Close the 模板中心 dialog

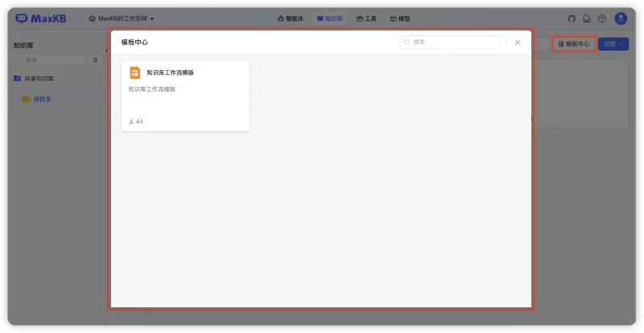(x=518, y=43)
